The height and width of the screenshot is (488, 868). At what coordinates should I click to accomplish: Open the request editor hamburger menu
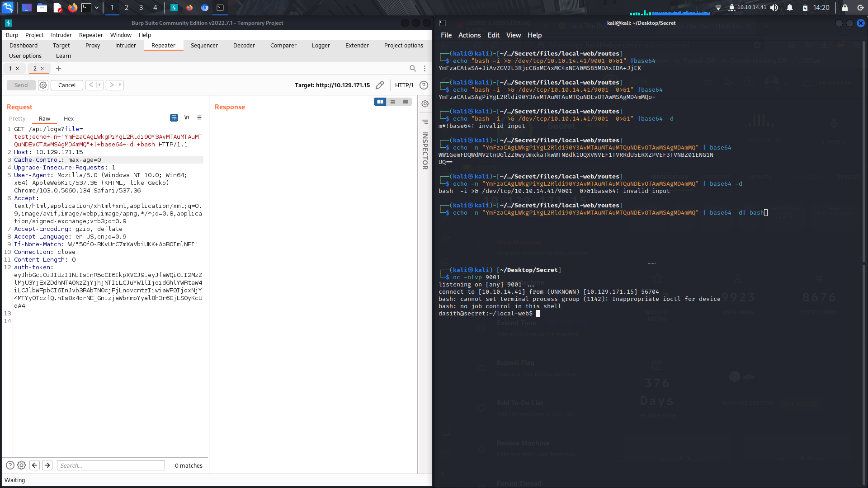point(200,117)
